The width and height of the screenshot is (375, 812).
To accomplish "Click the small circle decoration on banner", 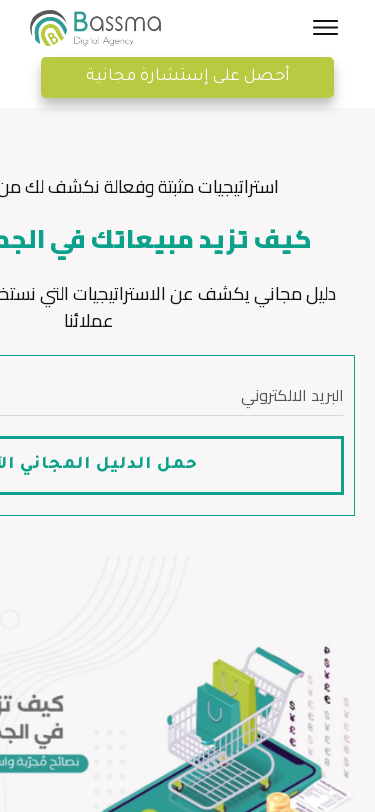I will pos(9,619).
